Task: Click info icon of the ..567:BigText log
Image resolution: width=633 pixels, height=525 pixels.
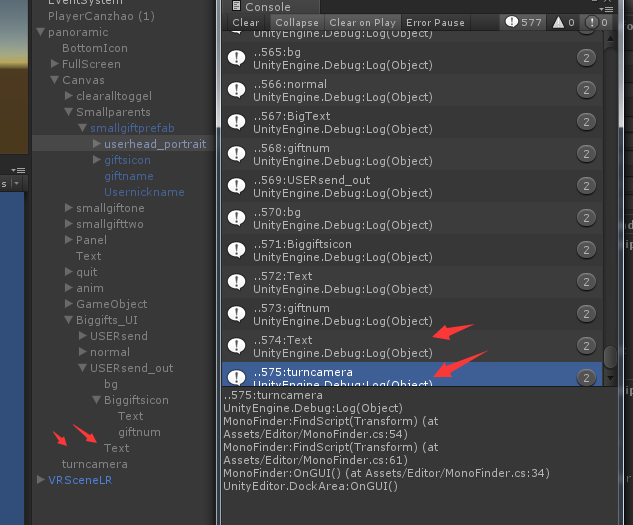Action: tap(237, 122)
